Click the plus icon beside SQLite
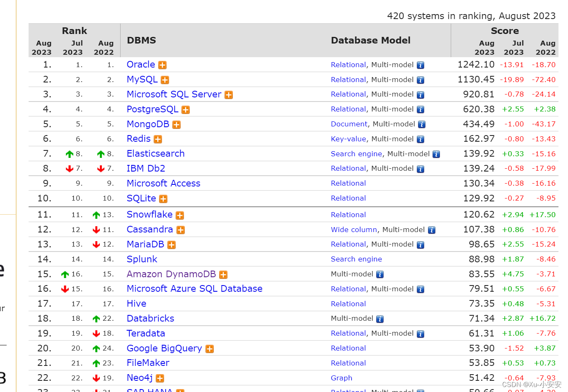568x392 pixels. pos(163,199)
